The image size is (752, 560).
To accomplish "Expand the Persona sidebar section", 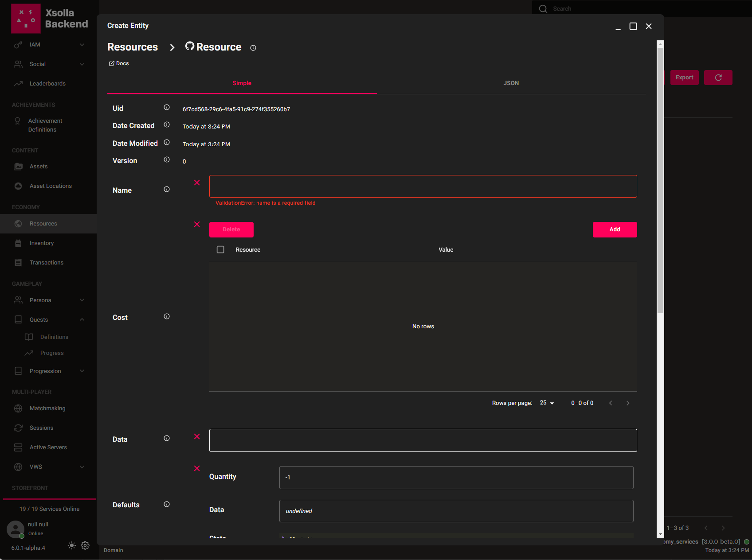I will 82,300.
